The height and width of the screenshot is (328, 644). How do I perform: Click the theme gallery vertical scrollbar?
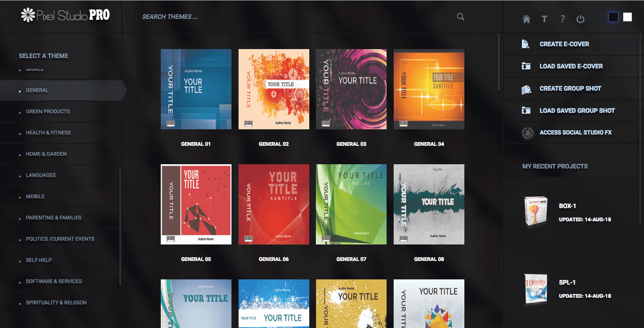tap(499, 62)
